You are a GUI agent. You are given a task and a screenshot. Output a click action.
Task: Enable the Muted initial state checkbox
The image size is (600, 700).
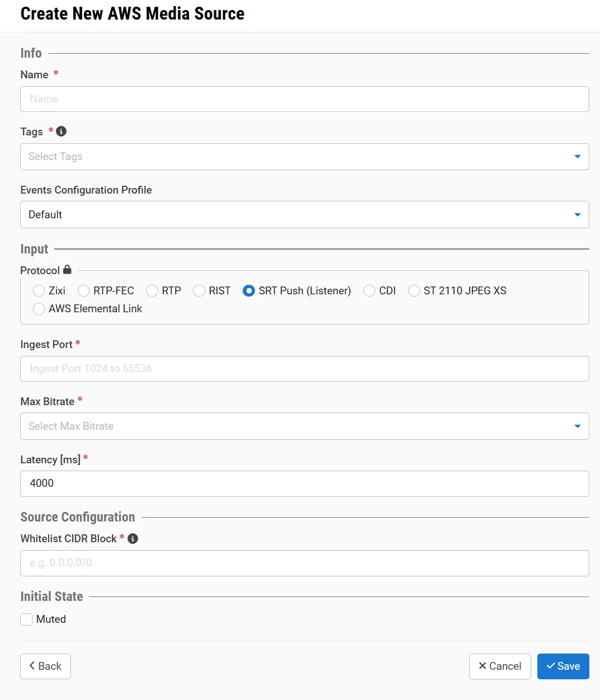(x=26, y=619)
